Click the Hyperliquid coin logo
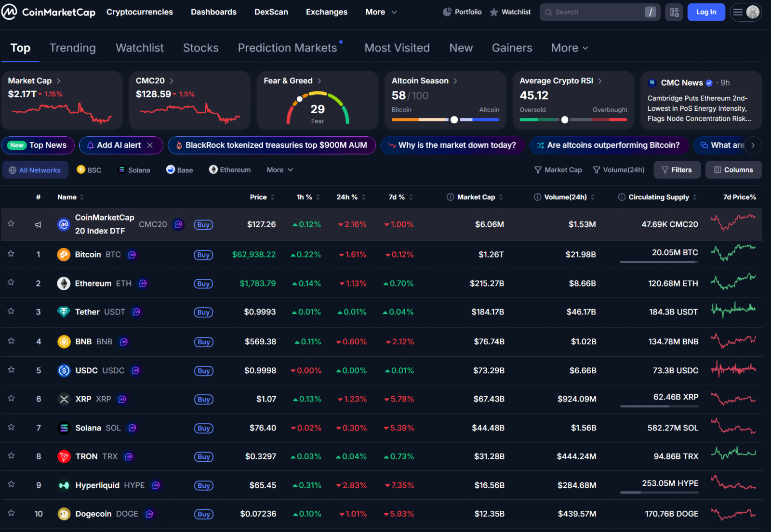 [x=64, y=485]
